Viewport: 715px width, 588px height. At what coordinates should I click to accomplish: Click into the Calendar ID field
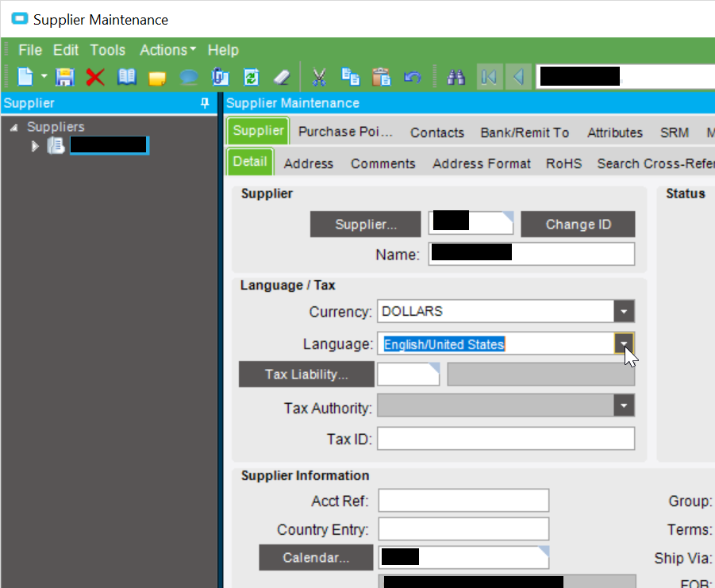[463, 557]
